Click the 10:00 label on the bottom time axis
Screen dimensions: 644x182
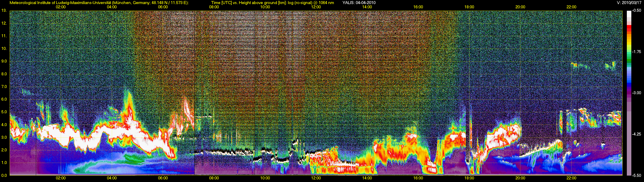pos(265,178)
